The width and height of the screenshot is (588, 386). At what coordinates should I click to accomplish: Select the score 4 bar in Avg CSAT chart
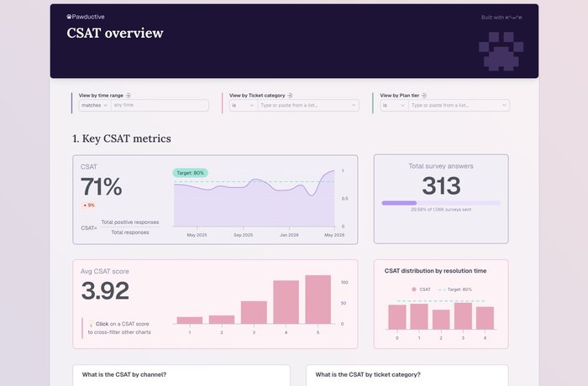point(286,302)
